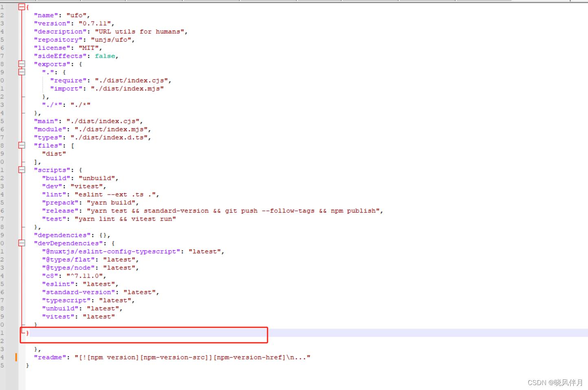
Task: Collapse the "." object fold under exports
Action: [22, 72]
